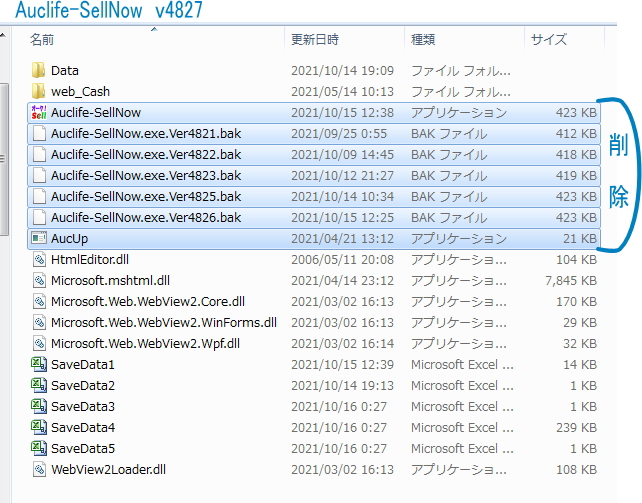Image resolution: width=642 pixels, height=503 pixels.
Task: Click the Ver4821.bak file icon
Action: (x=39, y=133)
